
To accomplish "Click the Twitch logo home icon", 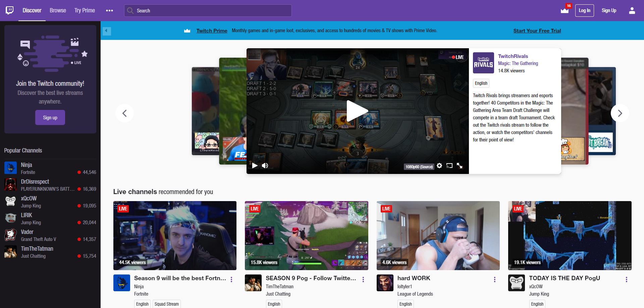I will 10,10.
